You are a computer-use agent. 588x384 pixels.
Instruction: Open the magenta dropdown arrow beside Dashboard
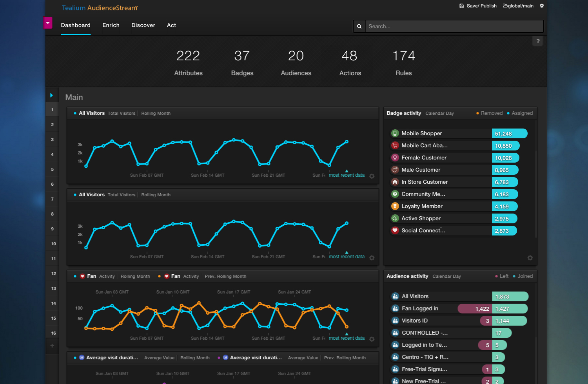coord(47,23)
